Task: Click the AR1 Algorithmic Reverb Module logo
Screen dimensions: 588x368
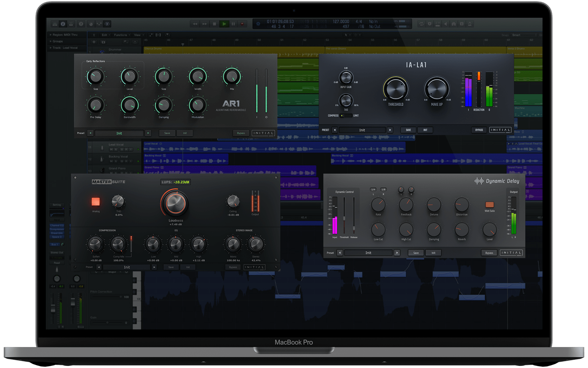Action: click(x=231, y=105)
